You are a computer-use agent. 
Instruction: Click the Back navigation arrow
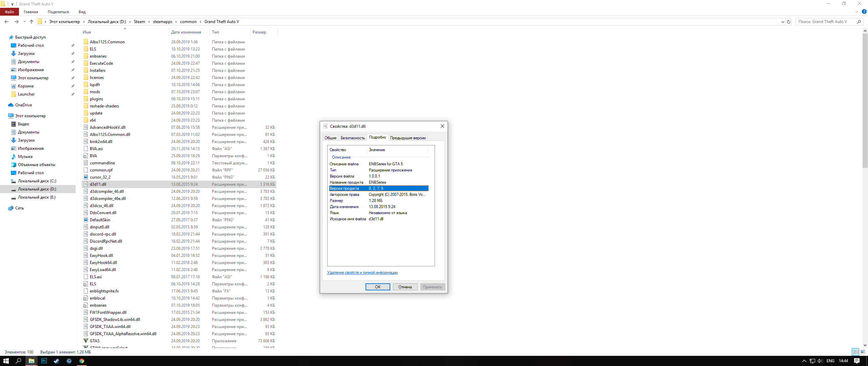click(x=6, y=22)
